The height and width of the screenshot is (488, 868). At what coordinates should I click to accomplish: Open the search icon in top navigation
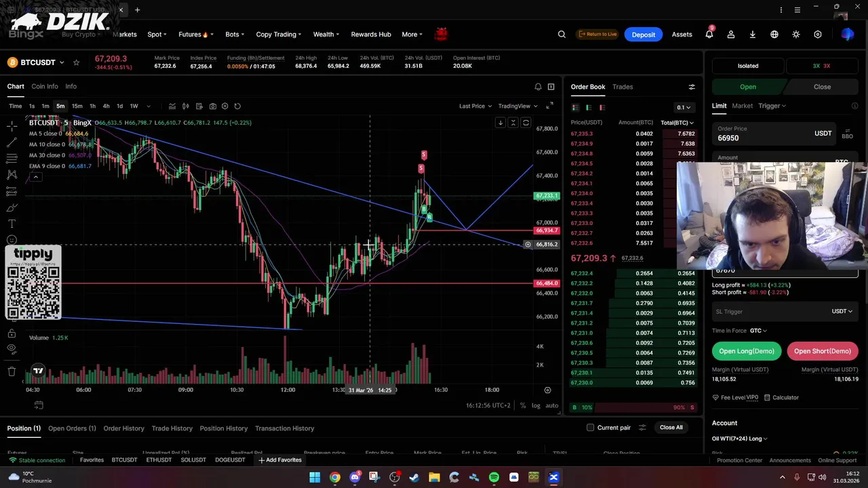point(561,35)
